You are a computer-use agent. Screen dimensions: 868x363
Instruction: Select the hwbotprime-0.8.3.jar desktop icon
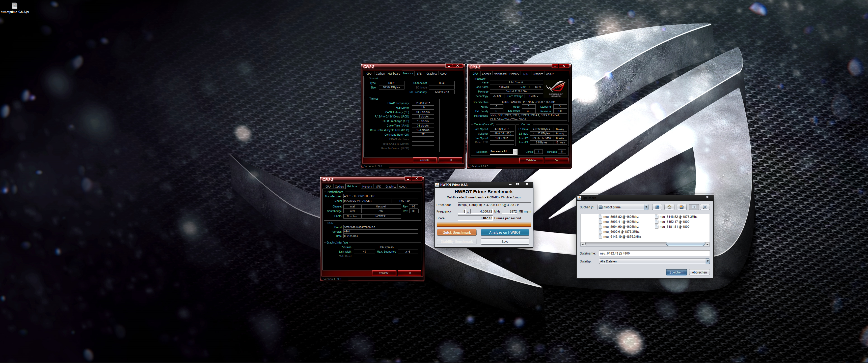point(15,8)
